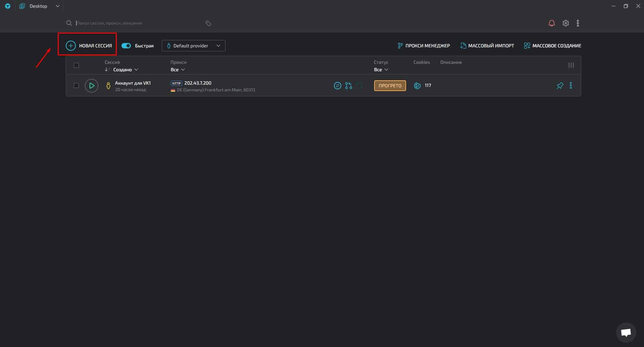Image resolution: width=644 pixels, height=347 pixels.
Task: Click the ПРОГРЕТО status badge
Action: tap(390, 86)
